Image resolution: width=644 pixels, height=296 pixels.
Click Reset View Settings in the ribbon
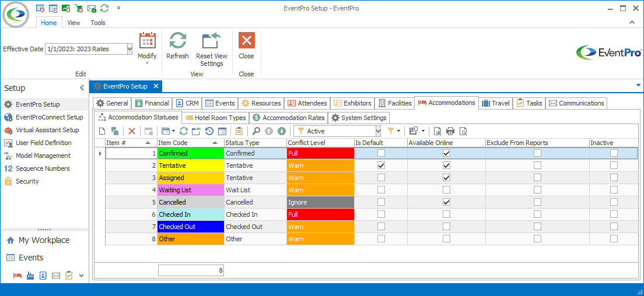212,50
